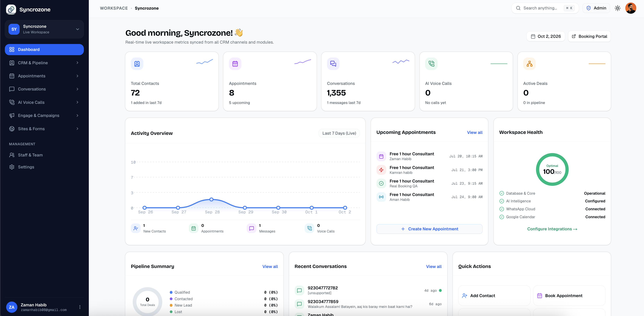Expand the CRM & Pipeline menu
This screenshot has width=644, height=316.
[44, 63]
